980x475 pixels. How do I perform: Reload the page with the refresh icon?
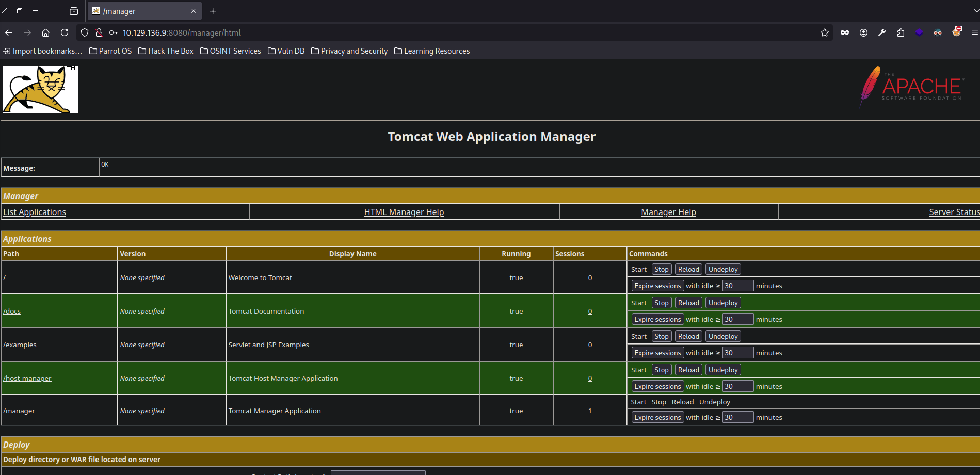[x=65, y=32]
